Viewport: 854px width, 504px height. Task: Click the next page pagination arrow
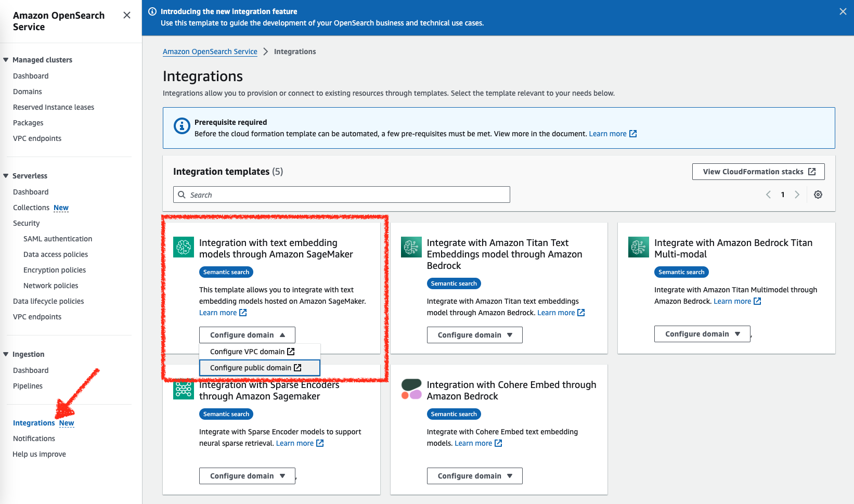797,194
